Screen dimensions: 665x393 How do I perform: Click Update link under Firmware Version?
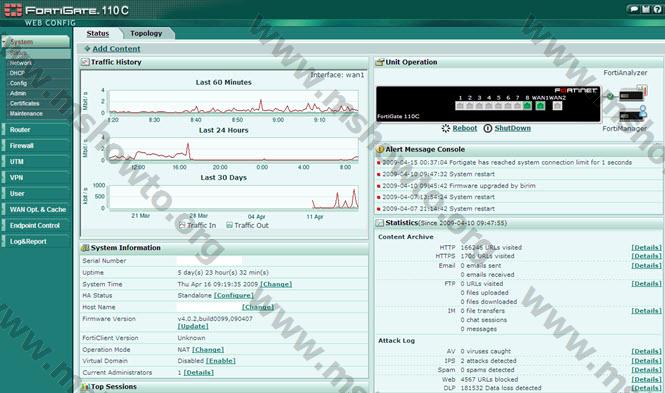[193, 326]
